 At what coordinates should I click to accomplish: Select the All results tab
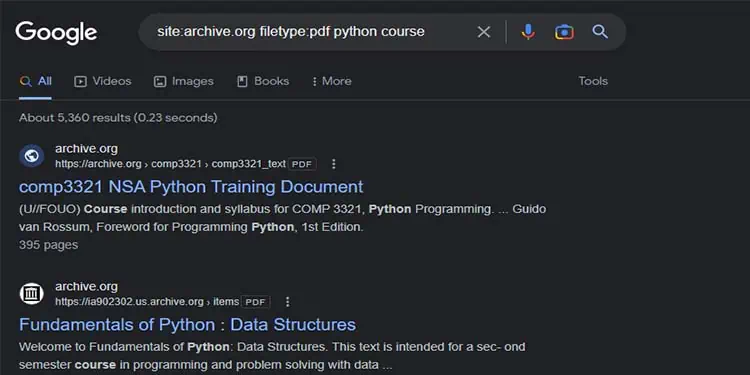pyautogui.click(x=35, y=81)
